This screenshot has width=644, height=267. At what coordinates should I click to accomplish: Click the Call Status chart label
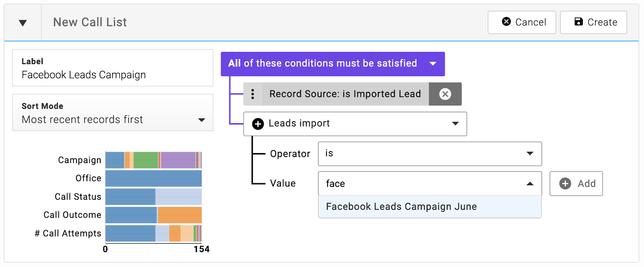point(78,197)
